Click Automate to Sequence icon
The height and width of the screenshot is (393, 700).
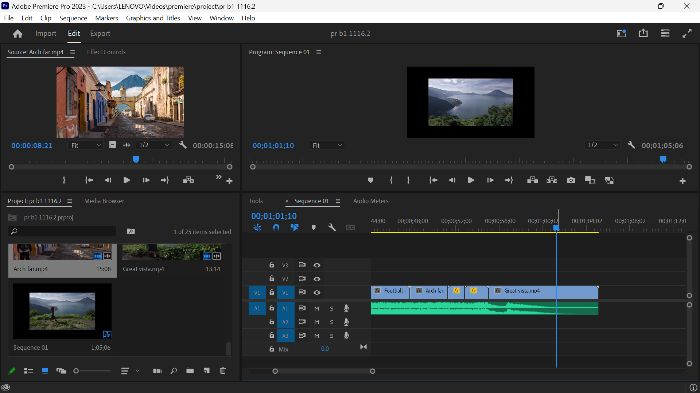click(x=157, y=371)
